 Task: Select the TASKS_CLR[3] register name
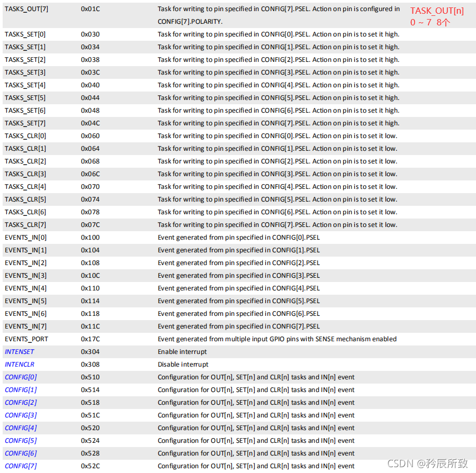tap(25, 174)
